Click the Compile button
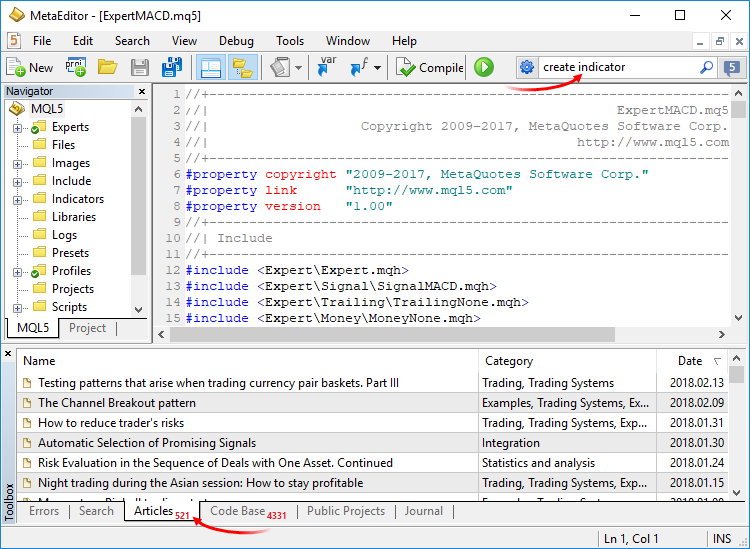Viewport: 750px width, 549px height. [430, 67]
